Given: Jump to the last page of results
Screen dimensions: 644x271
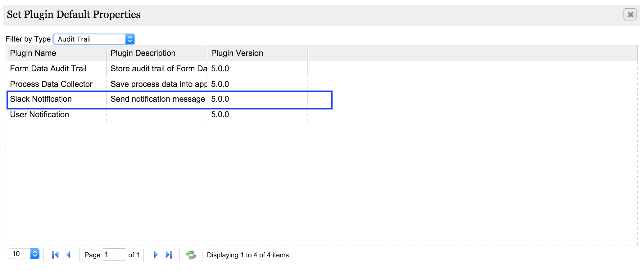Looking at the screenshot, I should pos(169,255).
